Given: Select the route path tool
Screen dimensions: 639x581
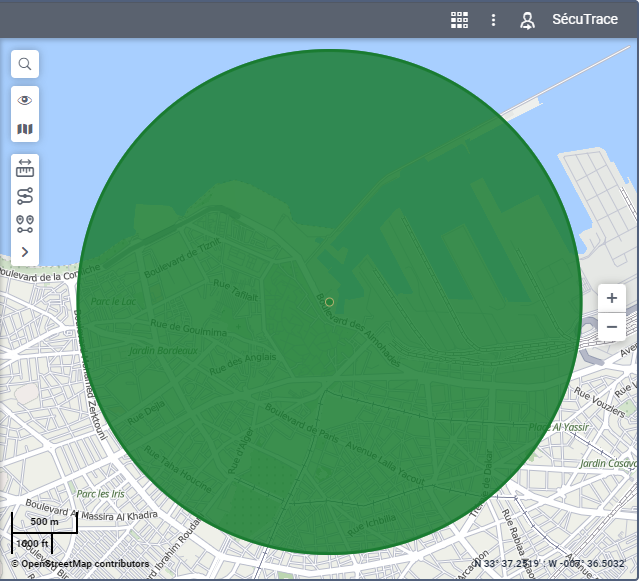Looking at the screenshot, I should click(x=25, y=196).
